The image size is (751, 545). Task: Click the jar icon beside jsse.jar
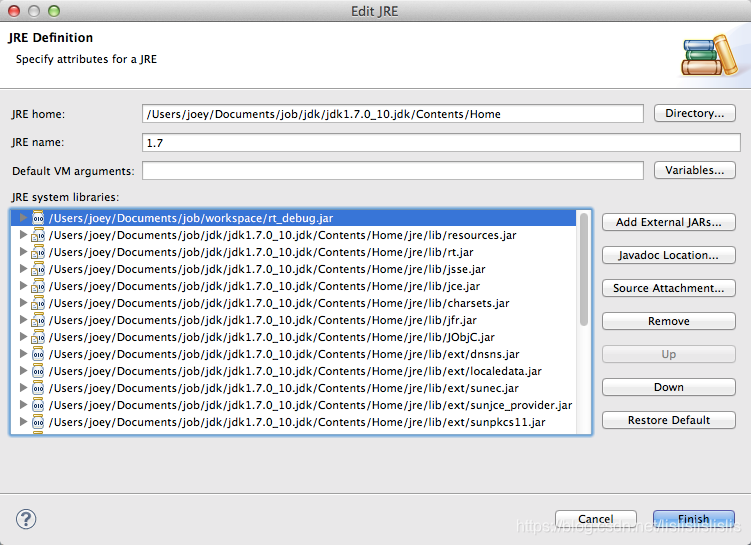(x=38, y=269)
